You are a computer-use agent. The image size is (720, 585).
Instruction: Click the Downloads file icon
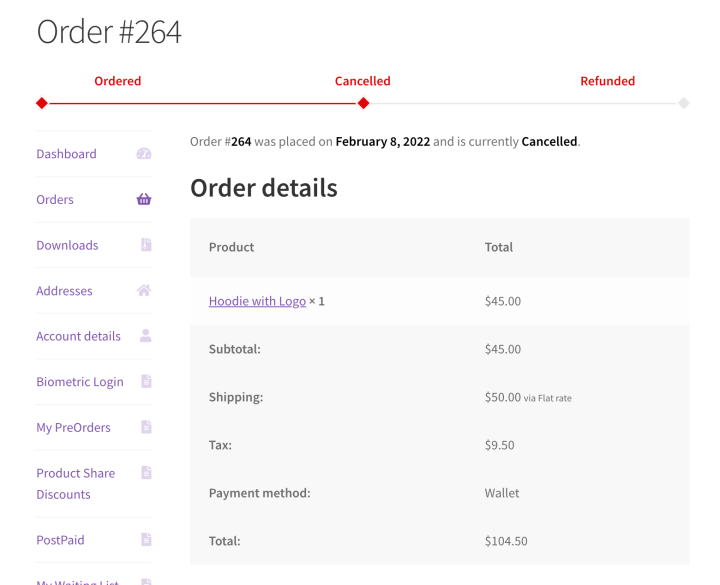click(x=146, y=245)
